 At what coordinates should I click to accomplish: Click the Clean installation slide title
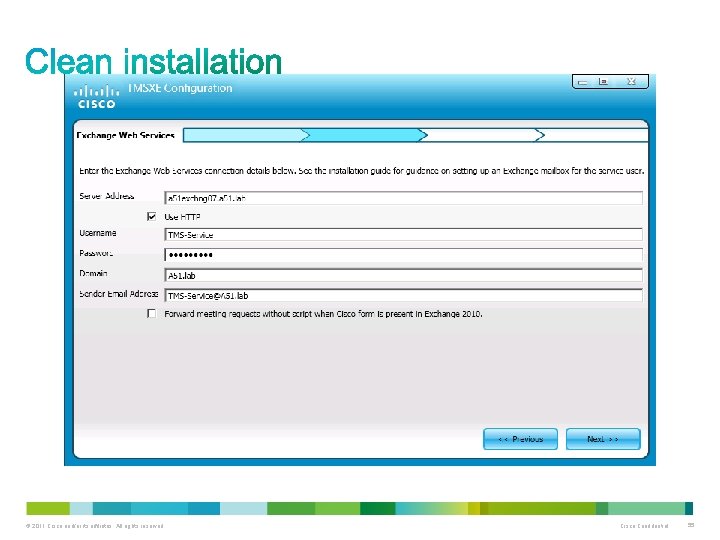153,61
